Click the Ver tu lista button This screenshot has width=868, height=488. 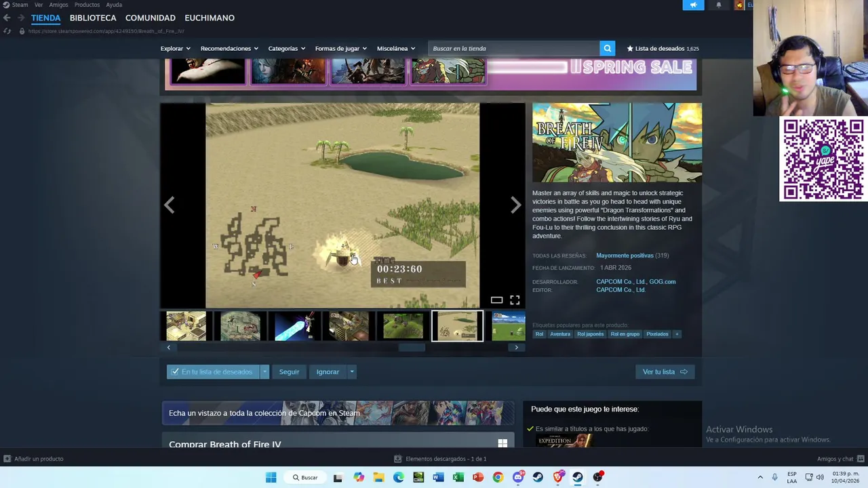click(665, 371)
